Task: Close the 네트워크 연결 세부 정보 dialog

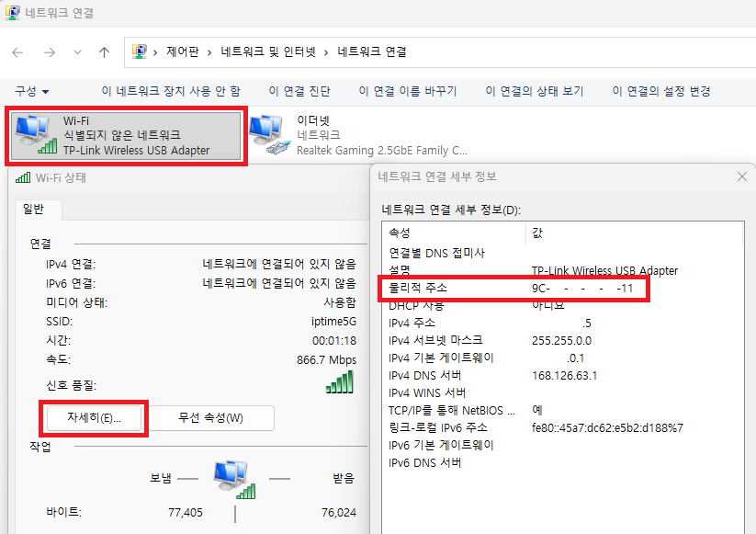Action: pyautogui.click(x=741, y=176)
